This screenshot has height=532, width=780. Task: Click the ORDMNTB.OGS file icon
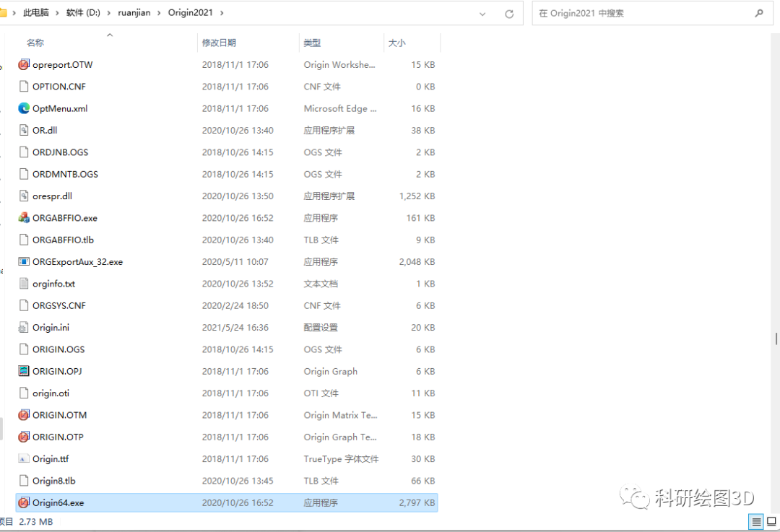tap(23, 174)
